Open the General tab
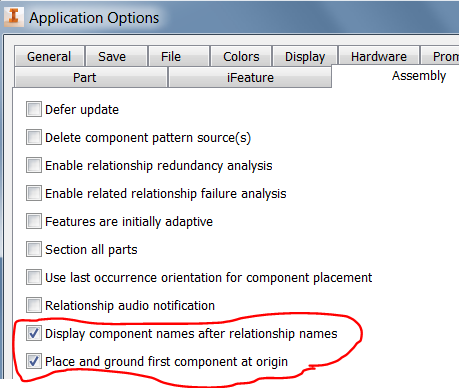 pyautogui.click(x=49, y=56)
